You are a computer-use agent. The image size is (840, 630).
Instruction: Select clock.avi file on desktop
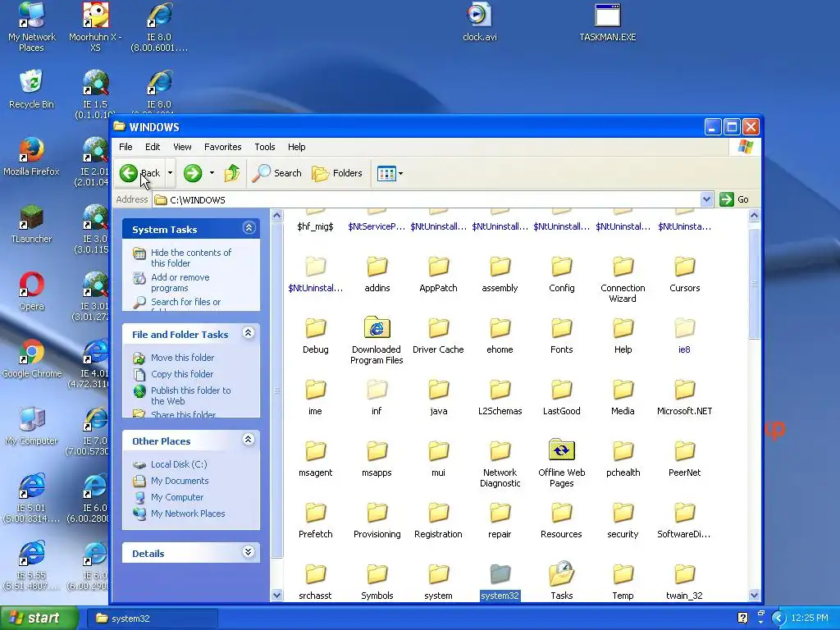coord(479,22)
